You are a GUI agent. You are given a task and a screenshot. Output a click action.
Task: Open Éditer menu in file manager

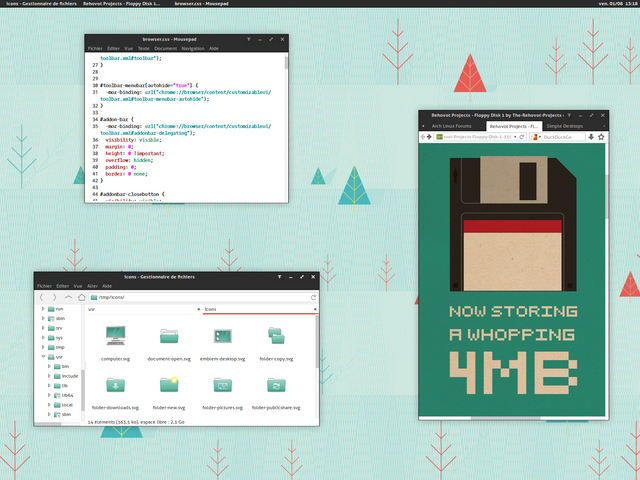tap(62, 286)
